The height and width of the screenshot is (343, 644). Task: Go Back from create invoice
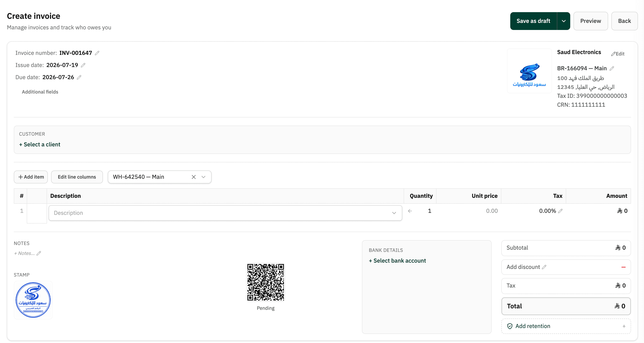click(x=624, y=21)
